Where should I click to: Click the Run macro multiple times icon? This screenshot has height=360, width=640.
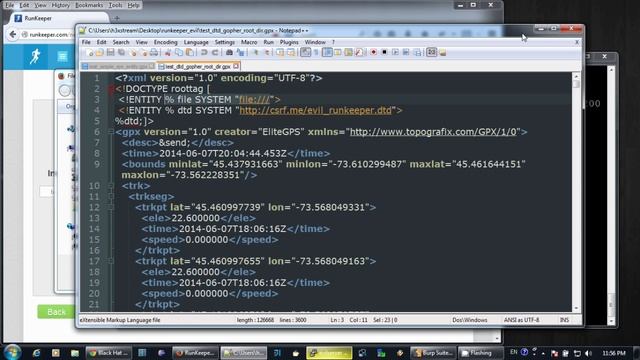406,53
